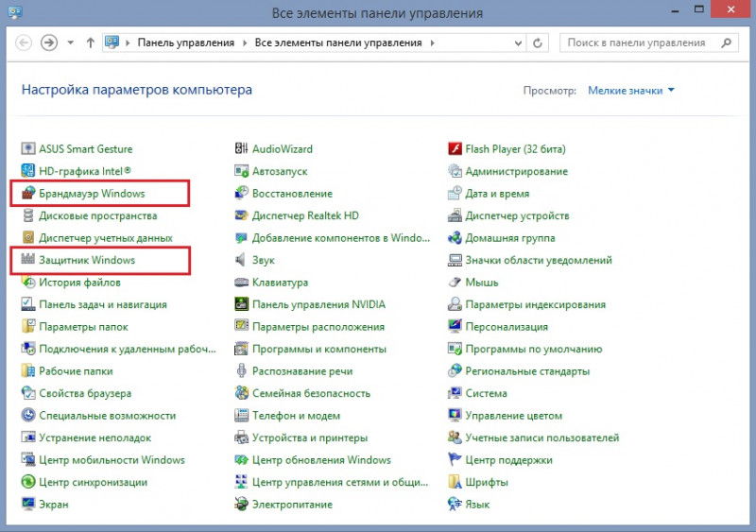Click the Экран display icon
This screenshot has height=532, width=756.
(x=28, y=504)
